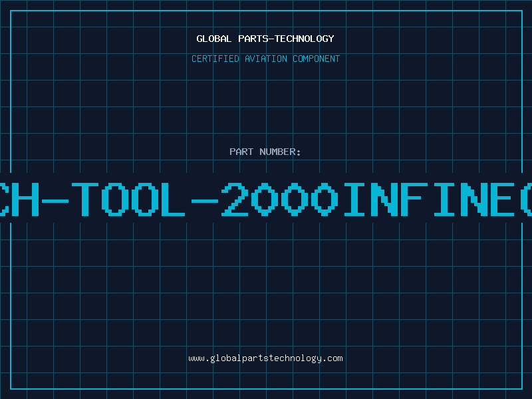Click the PART NUMBER: label
This screenshot has height=399, width=532.
click(x=265, y=152)
